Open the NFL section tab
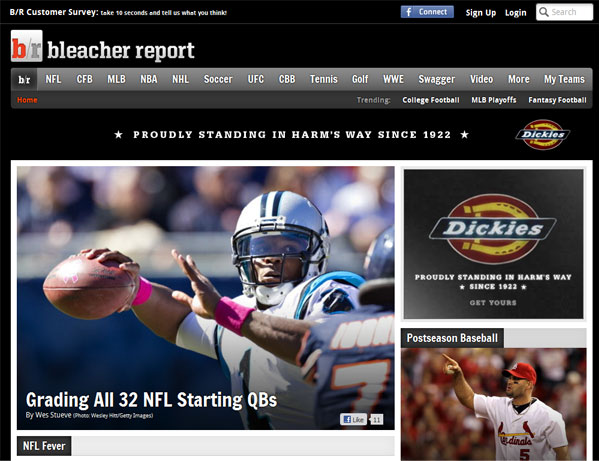600x461 pixels. [x=53, y=79]
